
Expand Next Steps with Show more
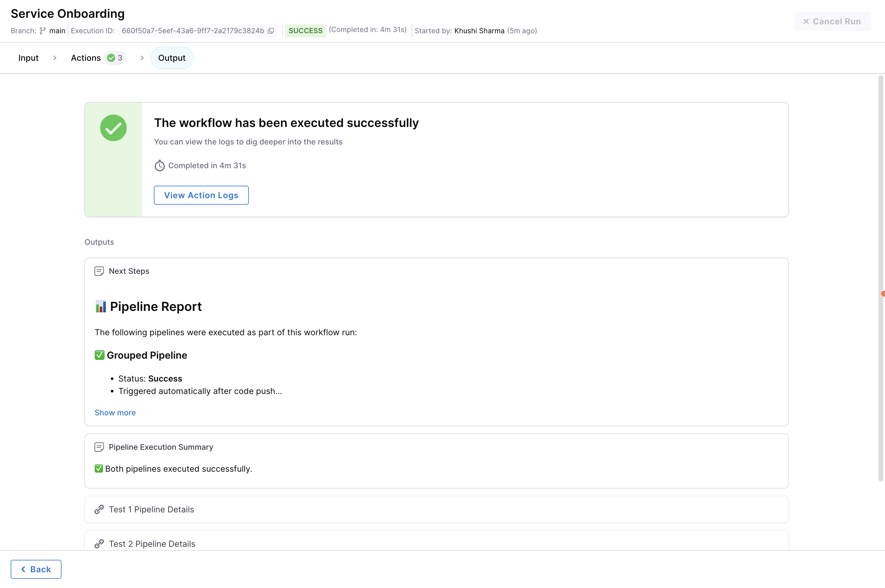[x=115, y=412]
